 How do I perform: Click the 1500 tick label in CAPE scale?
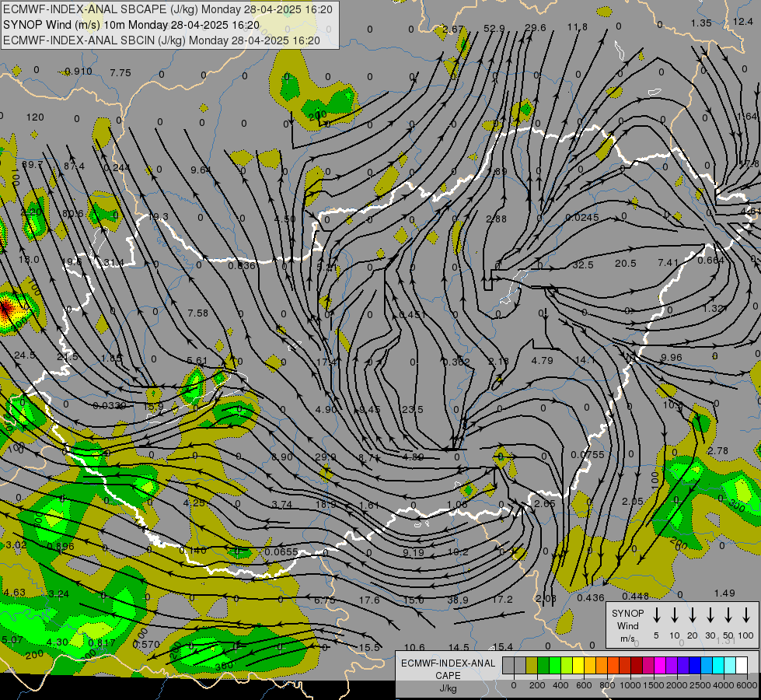pos(654,685)
